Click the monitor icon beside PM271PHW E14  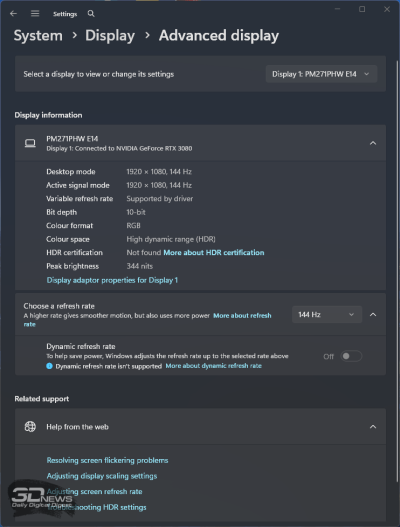point(30,143)
